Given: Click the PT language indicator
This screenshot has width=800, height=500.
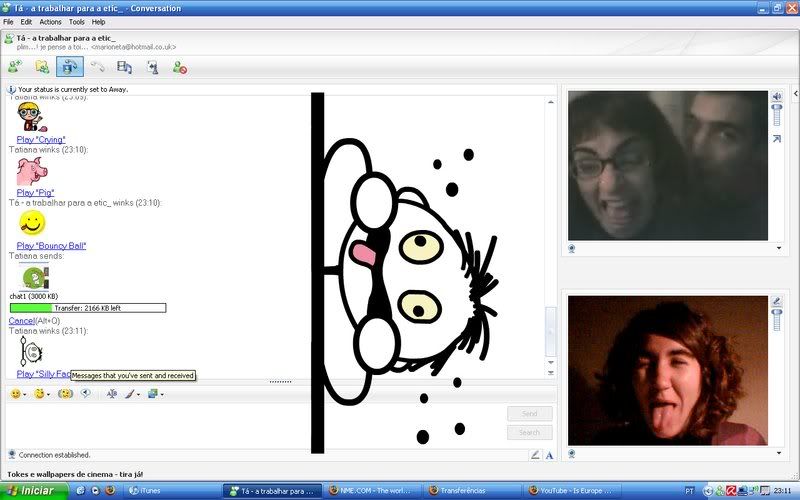Looking at the screenshot, I should point(689,491).
